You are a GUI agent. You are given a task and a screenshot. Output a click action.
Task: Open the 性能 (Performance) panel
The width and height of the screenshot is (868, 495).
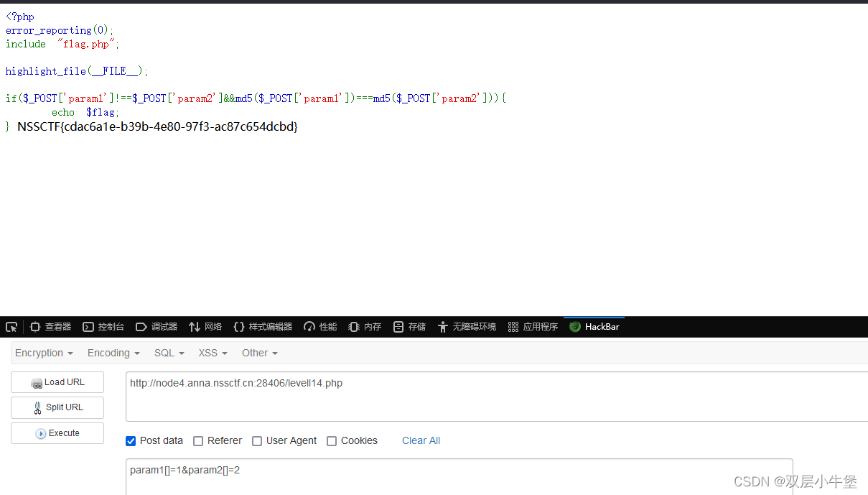[x=319, y=326]
